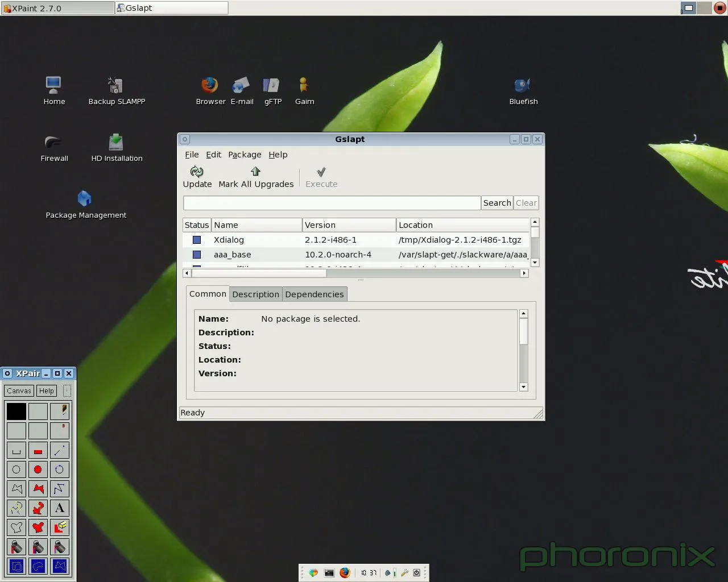The width and height of the screenshot is (728, 582).
Task: Click the Firefox icon in bottom panel
Action: (345, 572)
